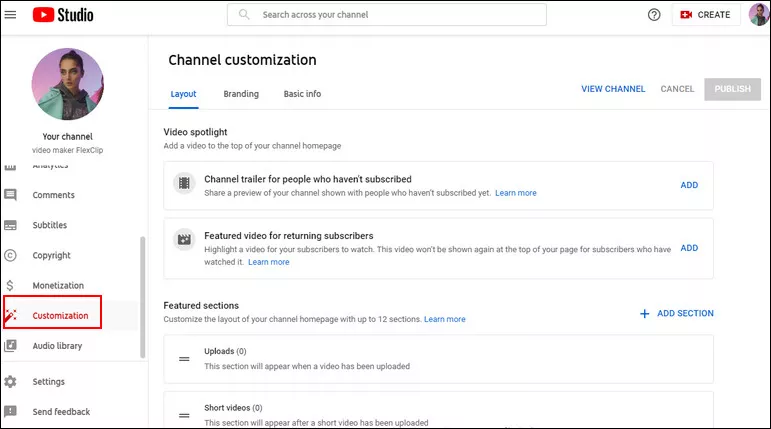Click the search magnifier icon
This screenshot has height=429, width=771.
[244, 14]
